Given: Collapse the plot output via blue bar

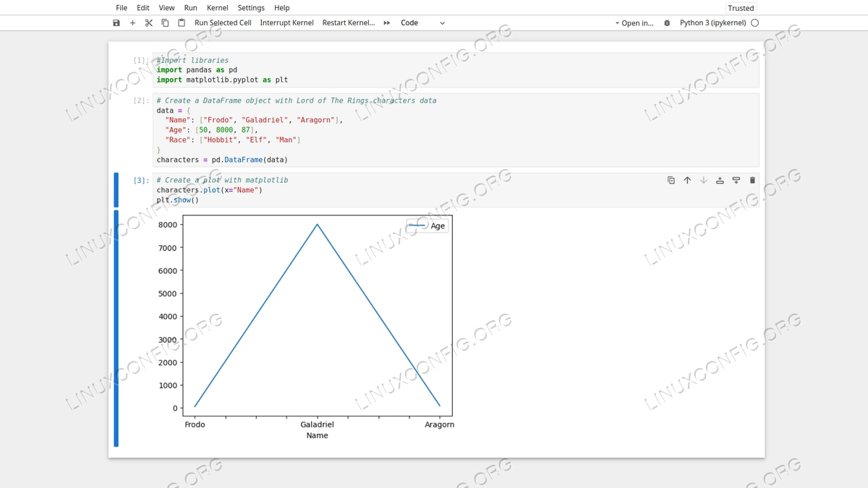Looking at the screenshot, I should (116, 328).
